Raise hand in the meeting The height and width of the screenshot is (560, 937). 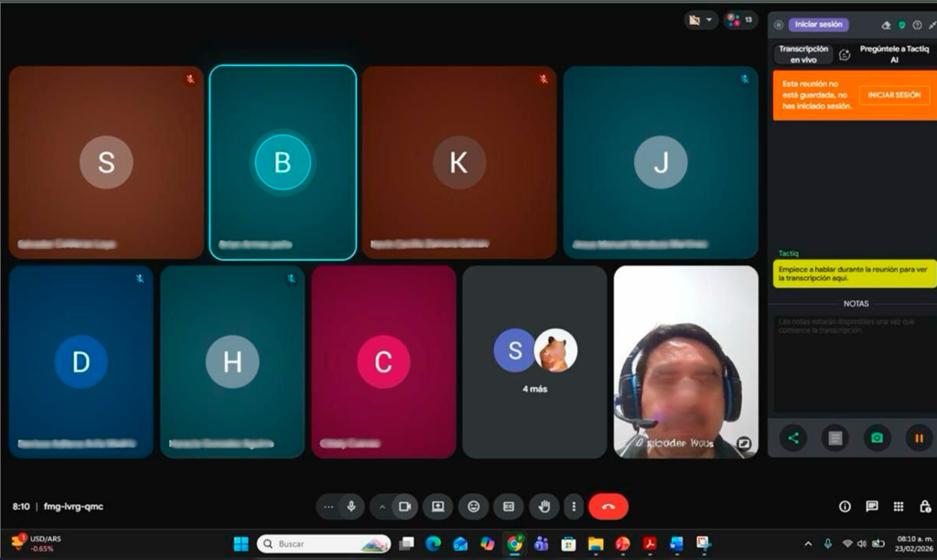[x=544, y=506]
